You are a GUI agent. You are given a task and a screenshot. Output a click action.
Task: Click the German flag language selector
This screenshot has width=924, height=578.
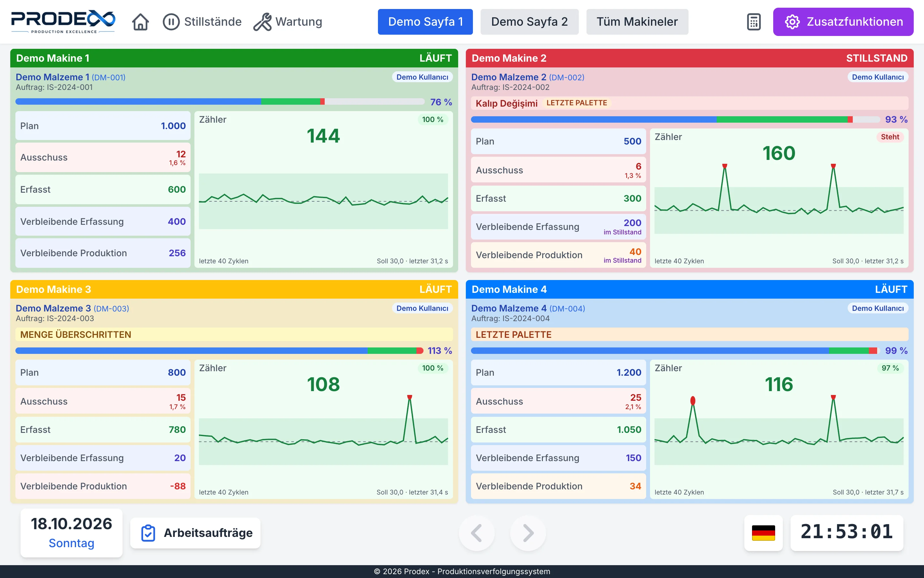coord(763,532)
